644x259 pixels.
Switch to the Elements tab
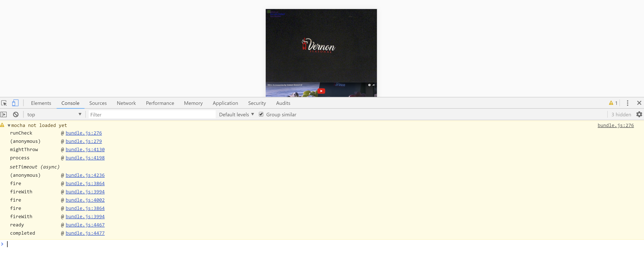(41, 103)
